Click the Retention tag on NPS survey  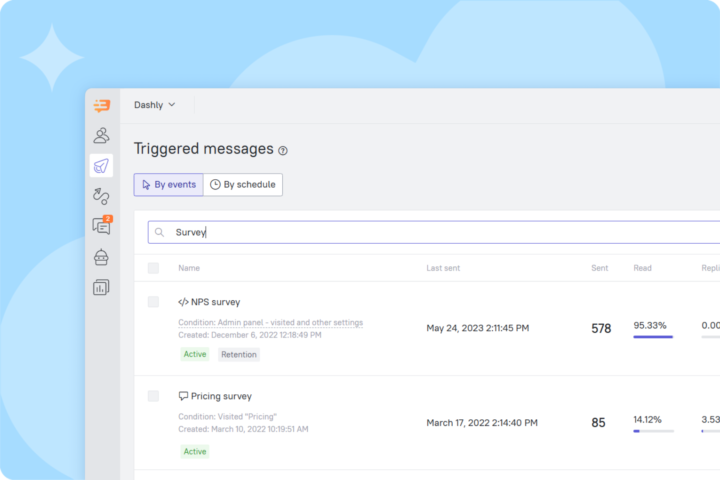click(239, 354)
